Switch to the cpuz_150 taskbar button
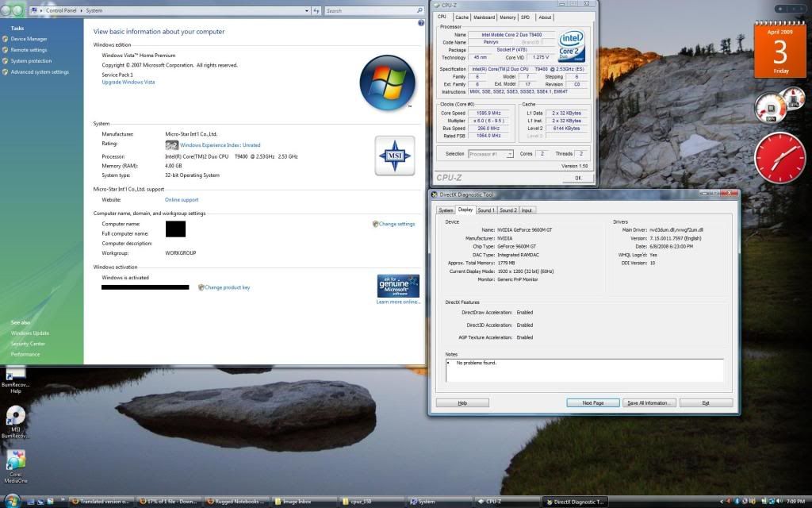This screenshot has height=508, width=812. pyautogui.click(x=372, y=502)
